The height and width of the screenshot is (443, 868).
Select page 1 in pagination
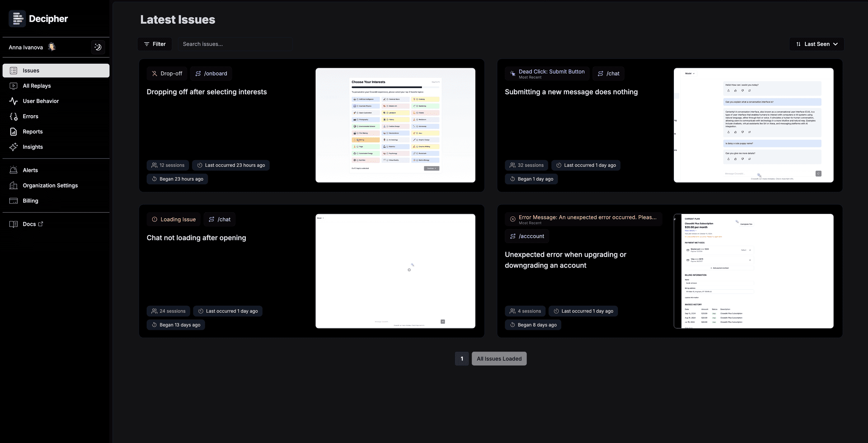(462, 358)
